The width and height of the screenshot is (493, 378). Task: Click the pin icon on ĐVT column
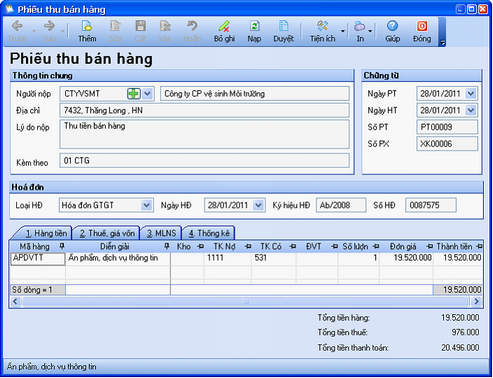point(335,246)
